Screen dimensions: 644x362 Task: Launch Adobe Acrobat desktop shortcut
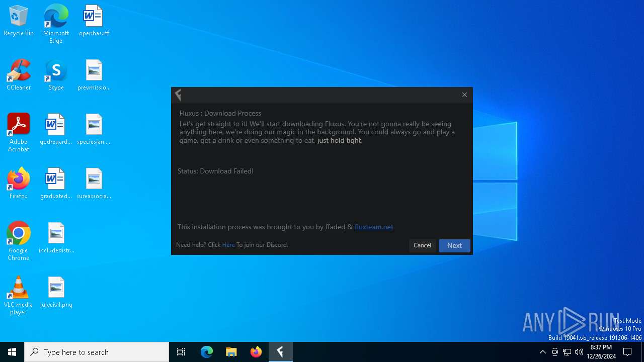[x=19, y=133]
